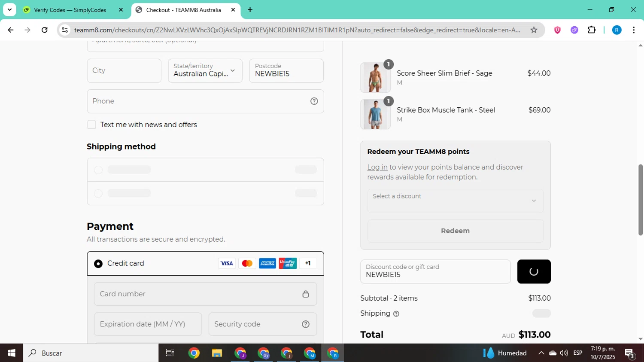Show more card types via +1 badge
Viewport: 644px width, 362px height.
[308, 264]
